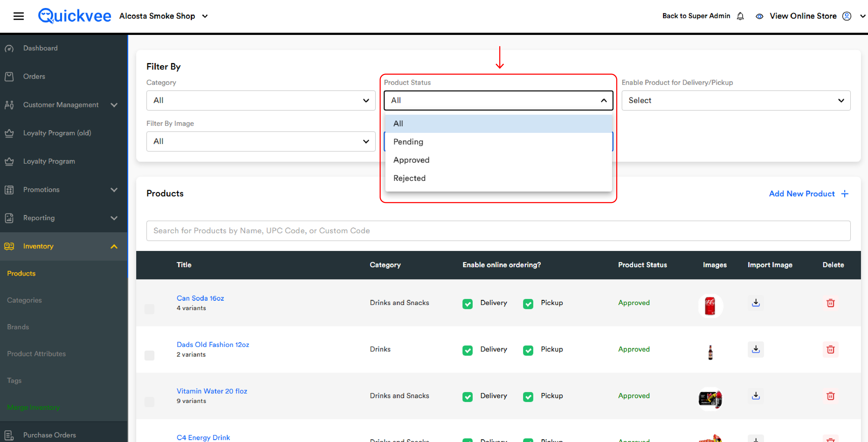The height and width of the screenshot is (442, 868).
Task: Open Brands in the Inventory submenu
Action: (18, 327)
